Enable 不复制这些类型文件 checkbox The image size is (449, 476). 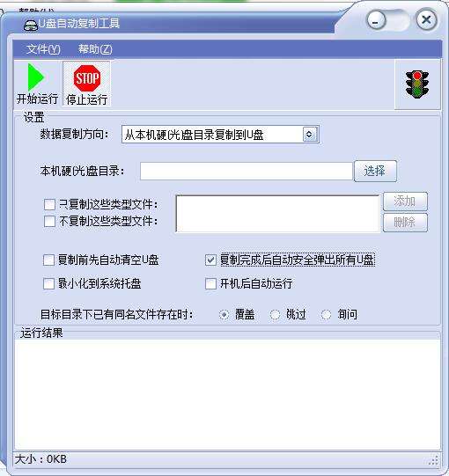coord(50,222)
